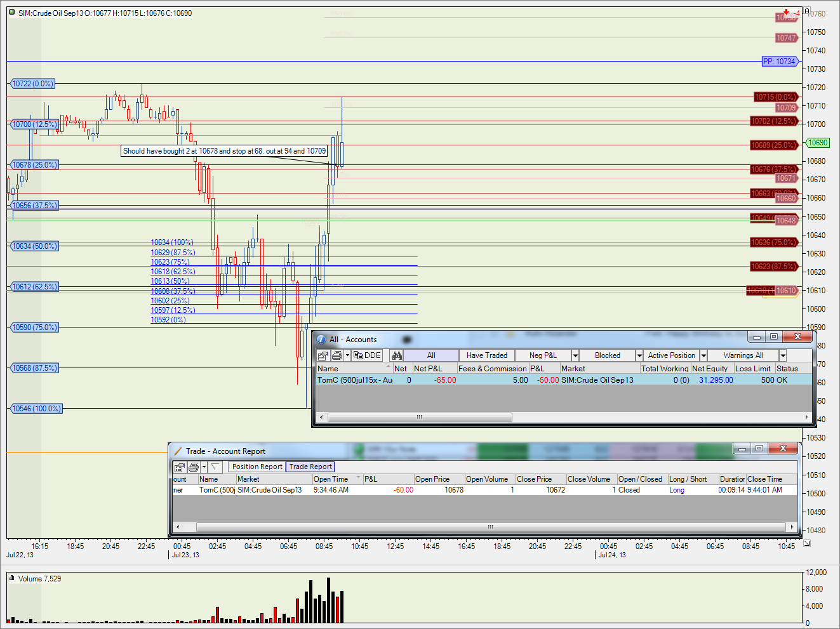The height and width of the screenshot is (629, 840).
Task: Click the Close Price column header
Action: point(540,479)
